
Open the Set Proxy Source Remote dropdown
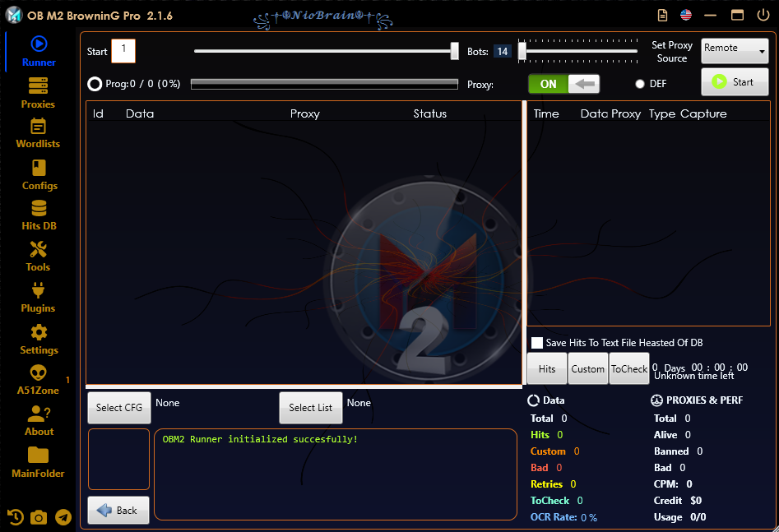pos(735,51)
